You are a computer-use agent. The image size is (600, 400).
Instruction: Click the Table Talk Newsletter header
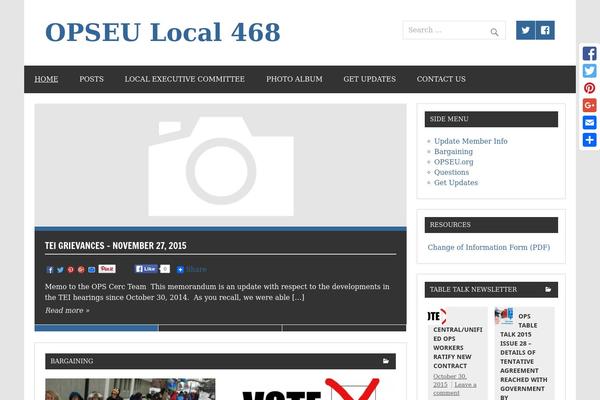tap(491, 290)
